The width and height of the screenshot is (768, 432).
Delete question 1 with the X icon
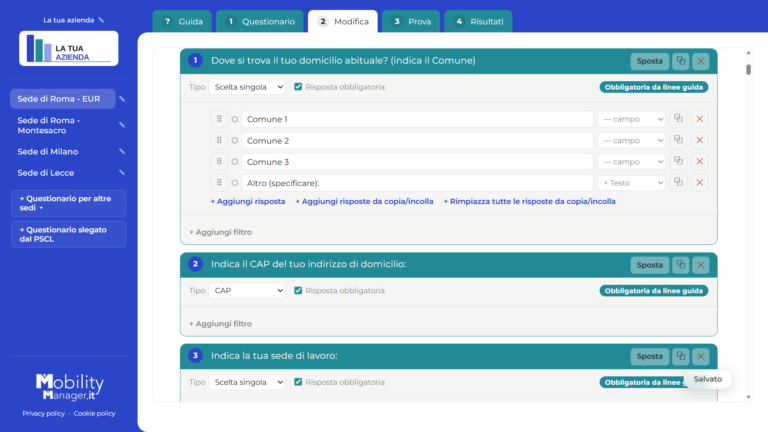click(x=701, y=61)
